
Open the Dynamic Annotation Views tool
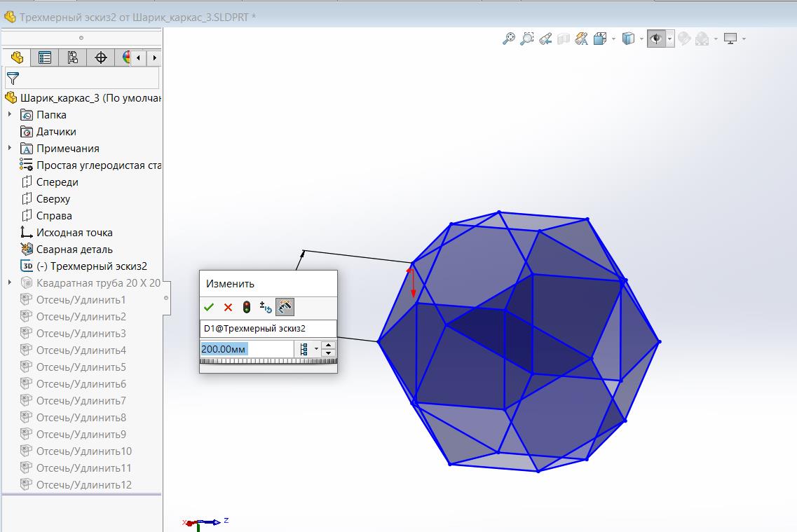click(x=582, y=39)
